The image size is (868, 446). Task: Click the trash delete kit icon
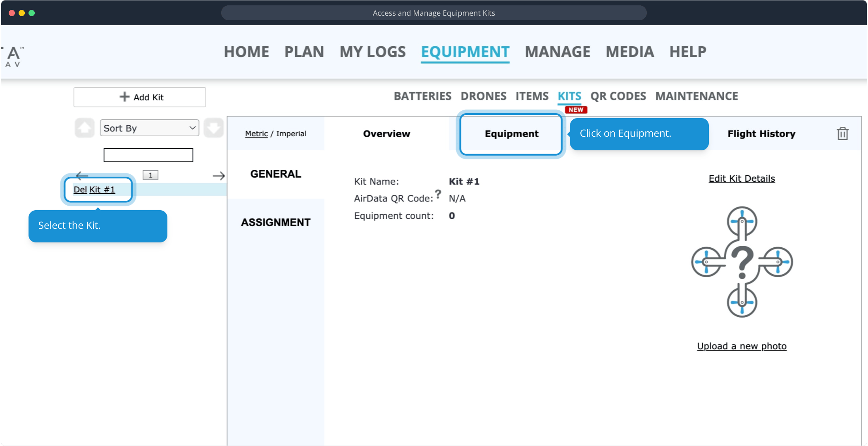(x=842, y=133)
